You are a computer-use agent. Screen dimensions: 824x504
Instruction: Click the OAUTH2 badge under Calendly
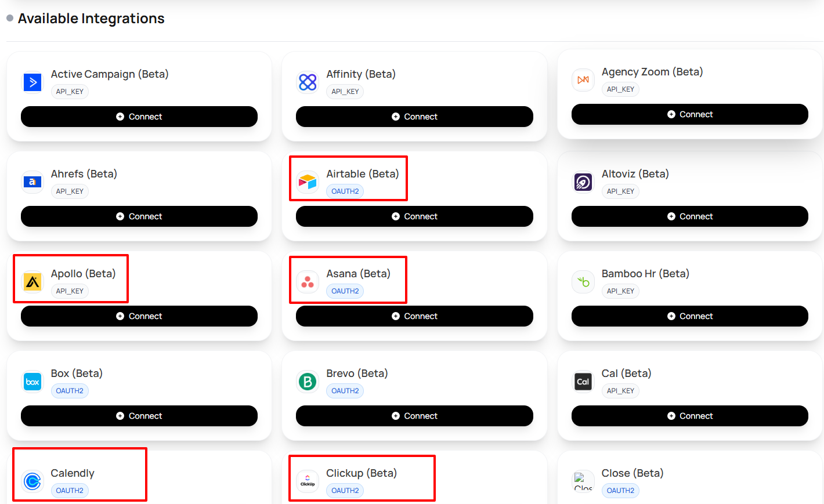[70, 491]
